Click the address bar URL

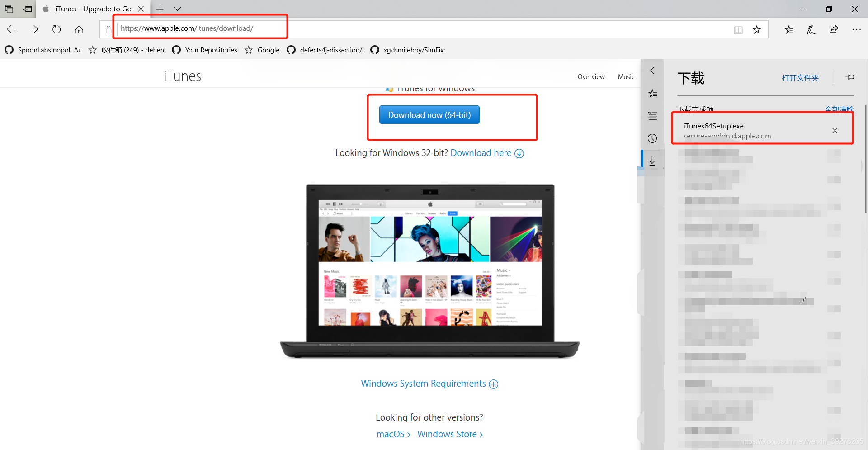coord(187,28)
